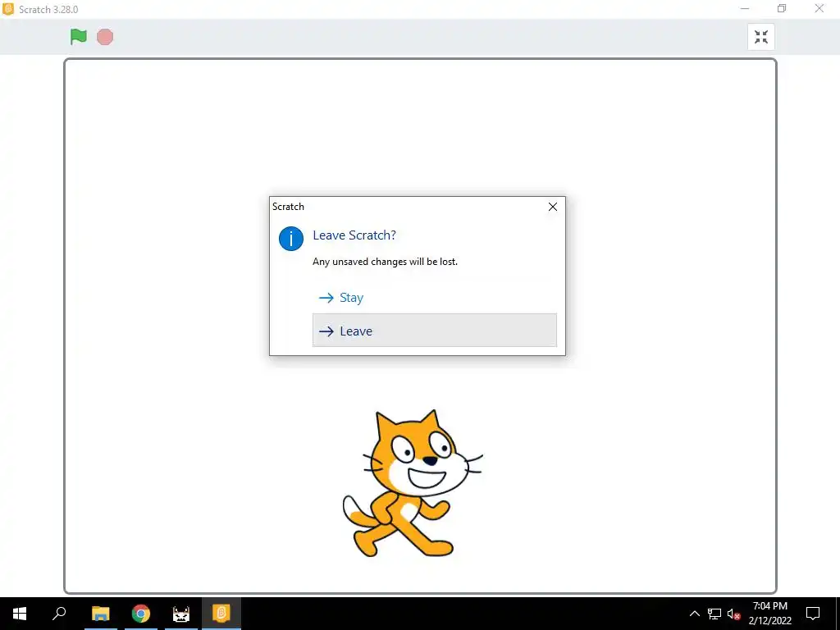Open File Explorer from the taskbar
The image size is (840, 630).
click(101, 614)
